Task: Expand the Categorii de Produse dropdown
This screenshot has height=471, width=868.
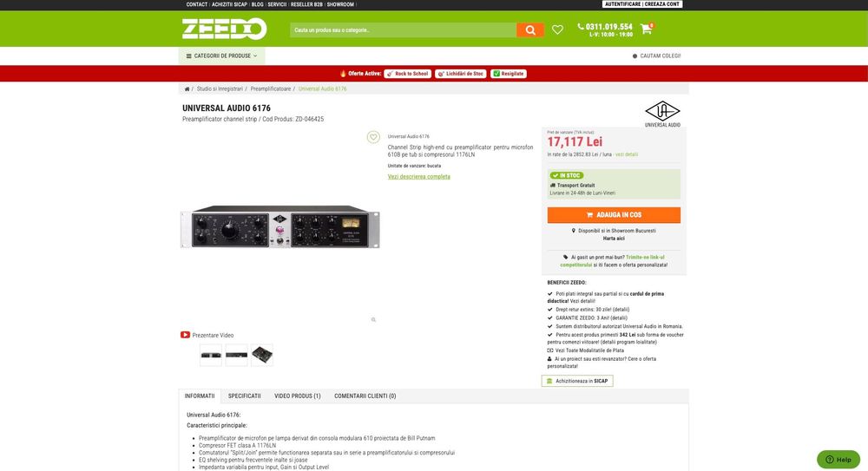Action: 221,56
